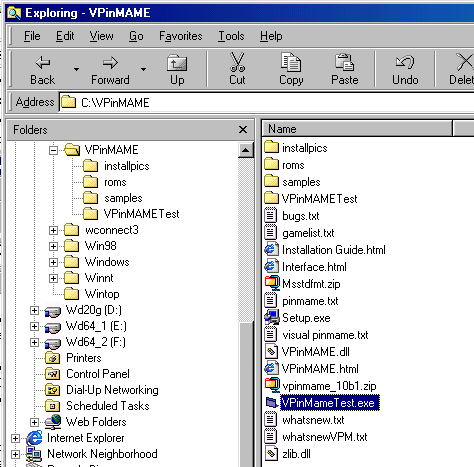Open the Edit menu
Image resolution: width=474 pixels, height=467 pixels.
pyautogui.click(x=65, y=36)
